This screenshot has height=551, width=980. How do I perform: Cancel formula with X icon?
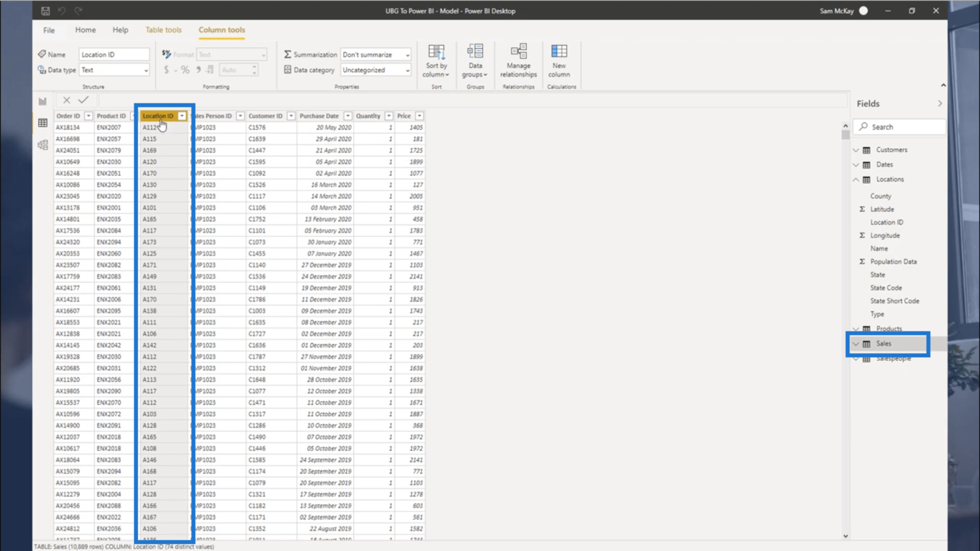pos(66,100)
